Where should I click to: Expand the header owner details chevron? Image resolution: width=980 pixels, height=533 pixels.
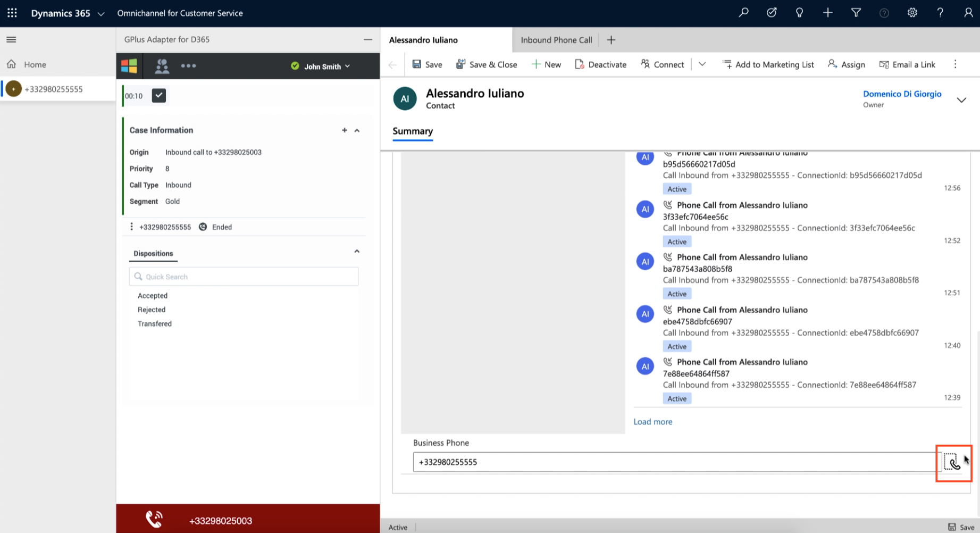click(x=961, y=100)
